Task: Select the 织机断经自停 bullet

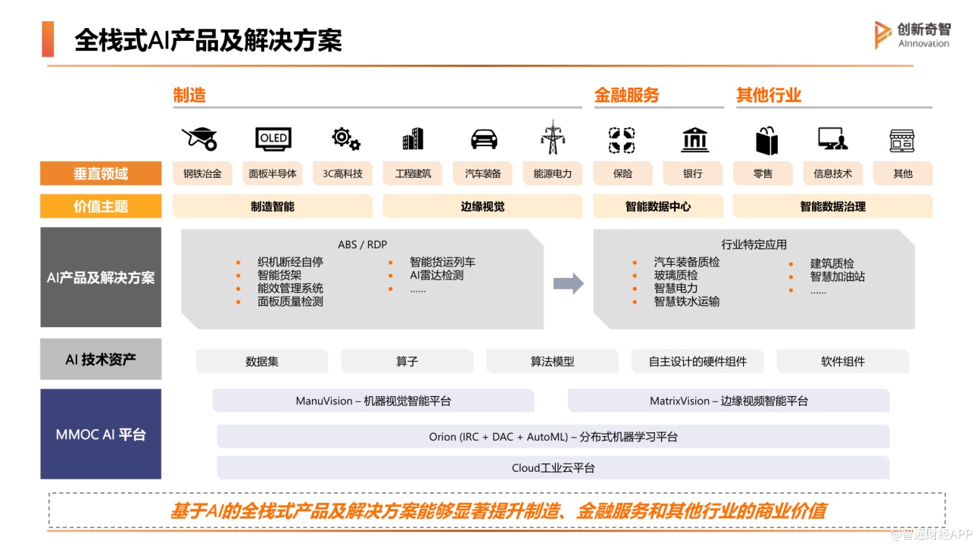Action: [290, 262]
